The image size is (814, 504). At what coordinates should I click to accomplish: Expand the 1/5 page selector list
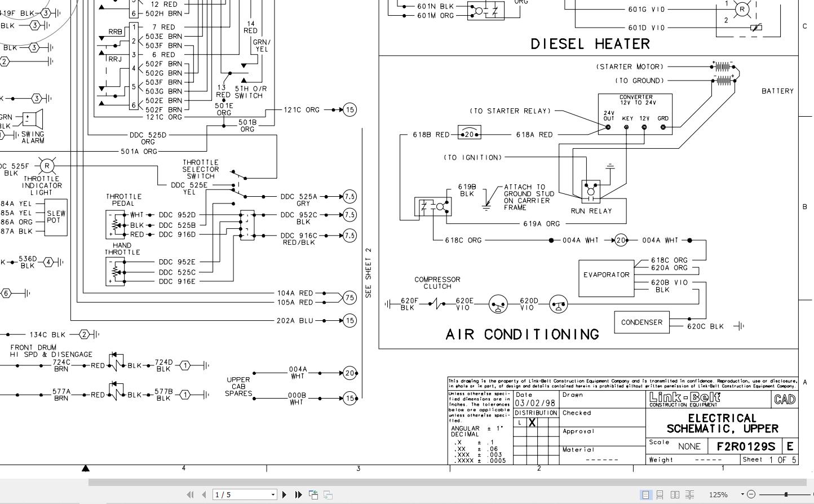click(273, 494)
